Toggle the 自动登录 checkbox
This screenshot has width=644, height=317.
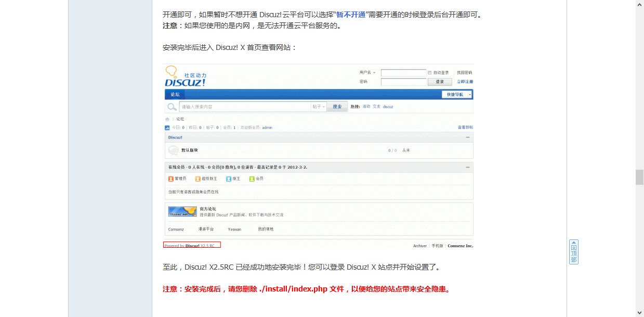point(430,72)
